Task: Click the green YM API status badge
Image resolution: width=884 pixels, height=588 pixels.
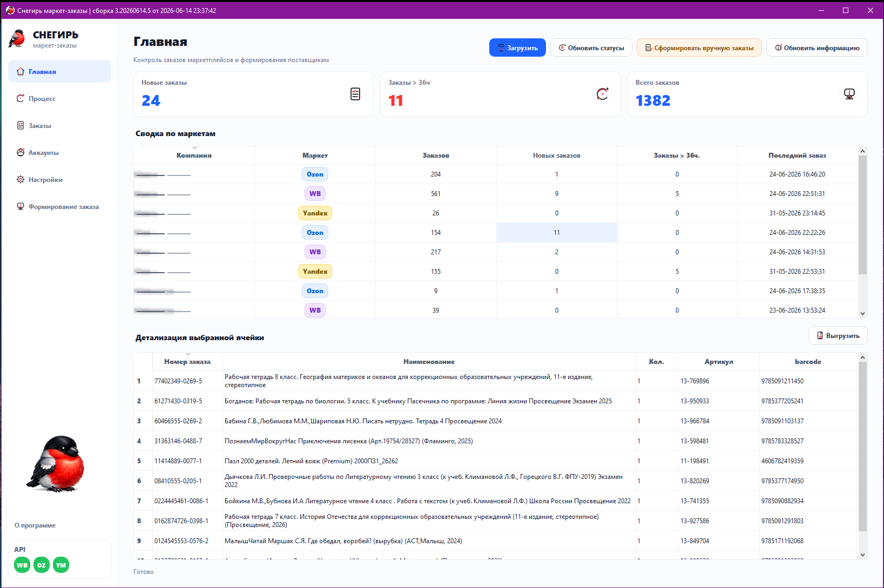Action: point(61,565)
